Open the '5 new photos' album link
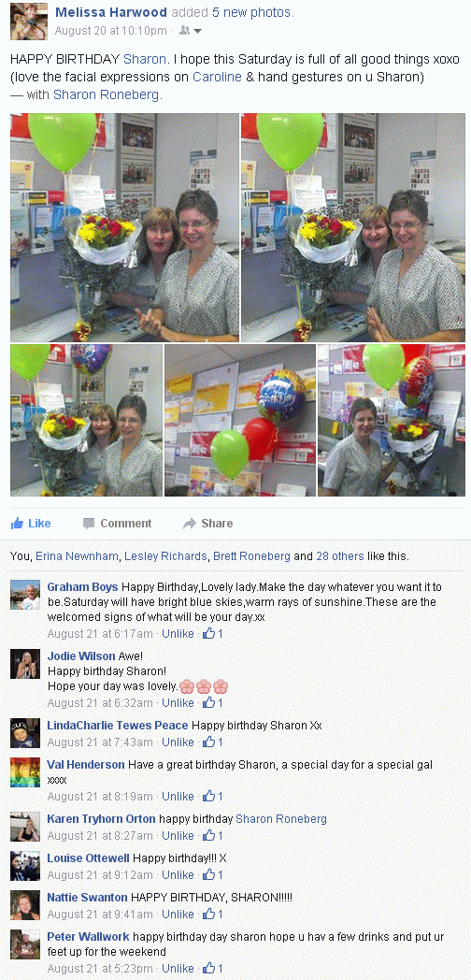 (x=251, y=12)
